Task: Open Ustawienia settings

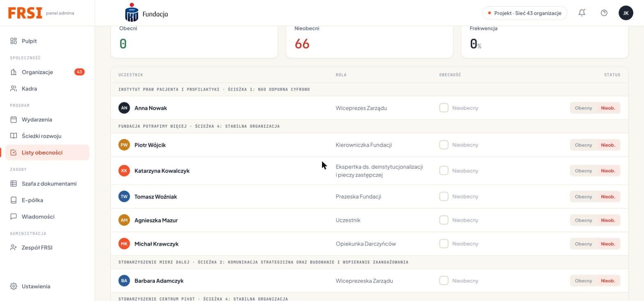Action: (x=47, y=286)
